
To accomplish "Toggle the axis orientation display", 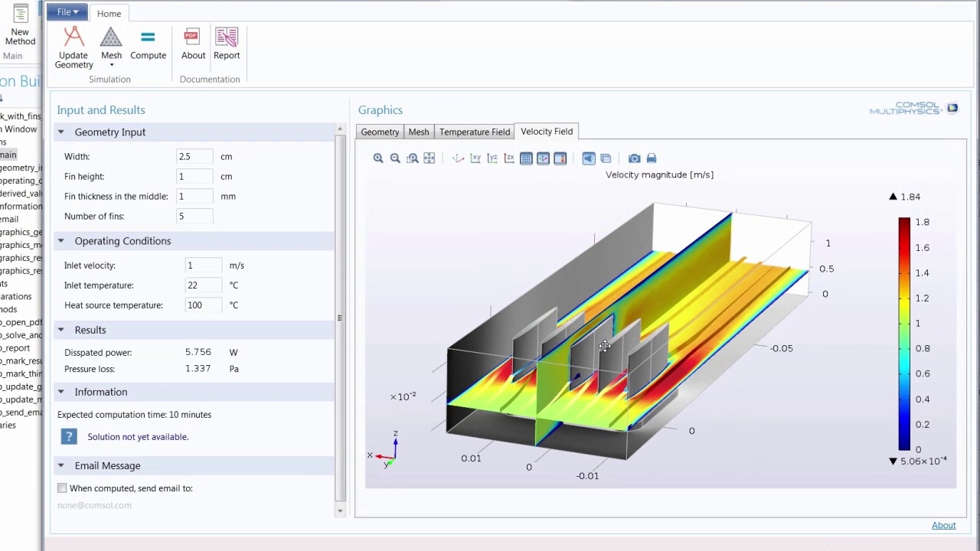I will coord(543,158).
